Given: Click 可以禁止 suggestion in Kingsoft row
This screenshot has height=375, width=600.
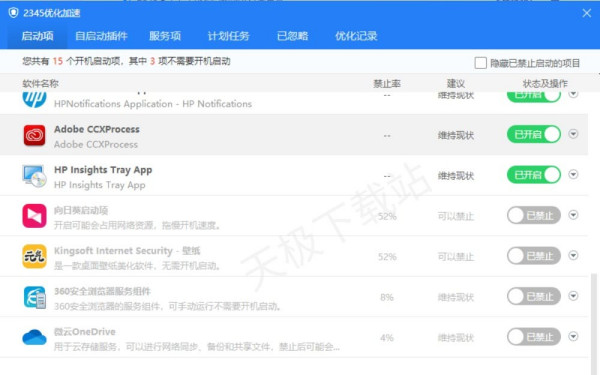Looking at the screenshot, I should pos(456,257).
